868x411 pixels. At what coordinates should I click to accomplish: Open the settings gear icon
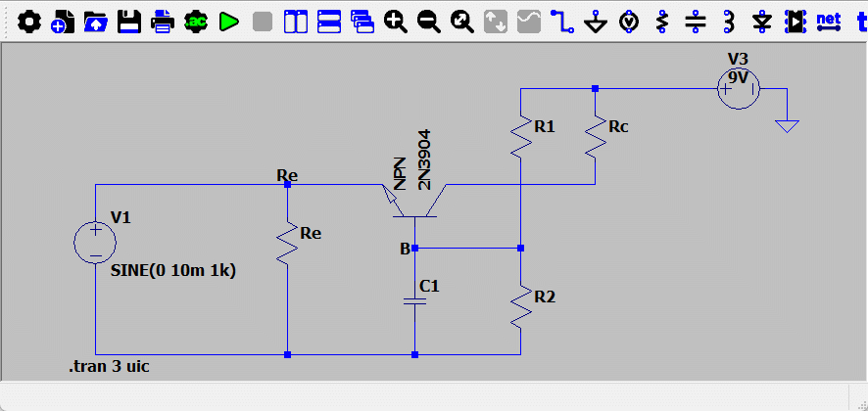(x=28, y=22)
